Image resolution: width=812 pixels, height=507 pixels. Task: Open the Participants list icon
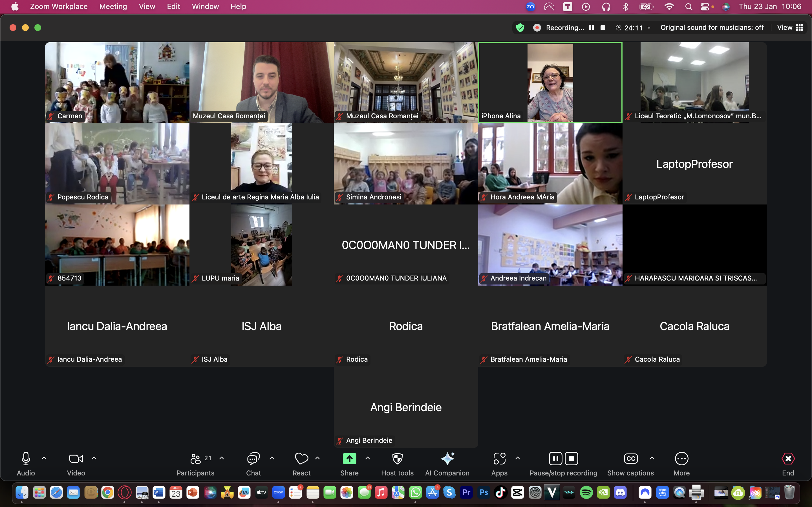[195, 459]
